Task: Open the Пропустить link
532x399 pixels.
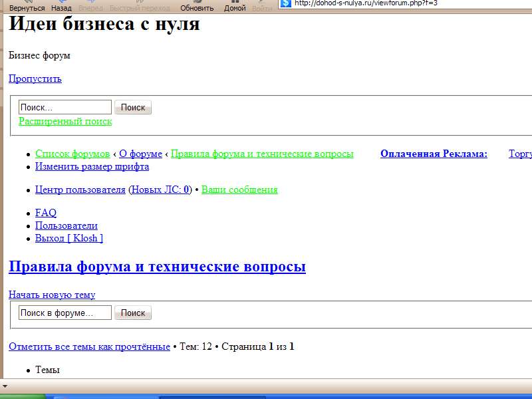Action: click(34, 78)
